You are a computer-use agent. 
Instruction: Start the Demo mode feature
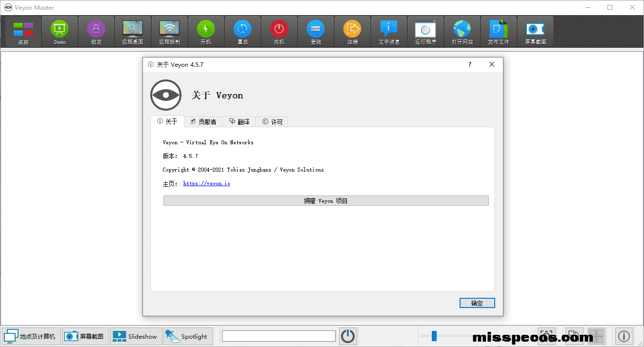pyautogui.click(x=60, y=32)
